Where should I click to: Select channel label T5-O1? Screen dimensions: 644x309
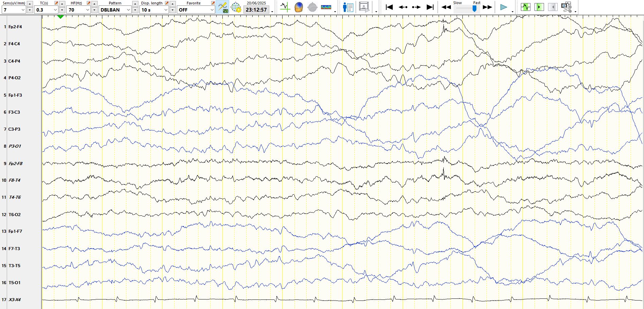pos(15,283)
